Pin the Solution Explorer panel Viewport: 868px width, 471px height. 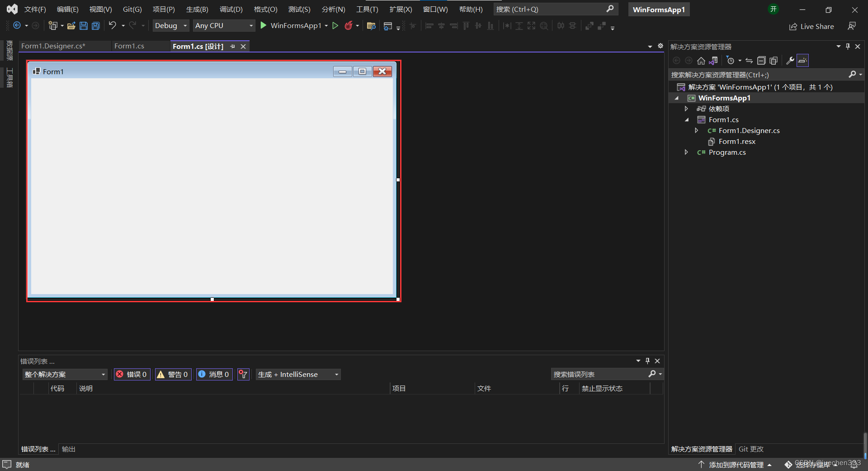pos(848,47)
